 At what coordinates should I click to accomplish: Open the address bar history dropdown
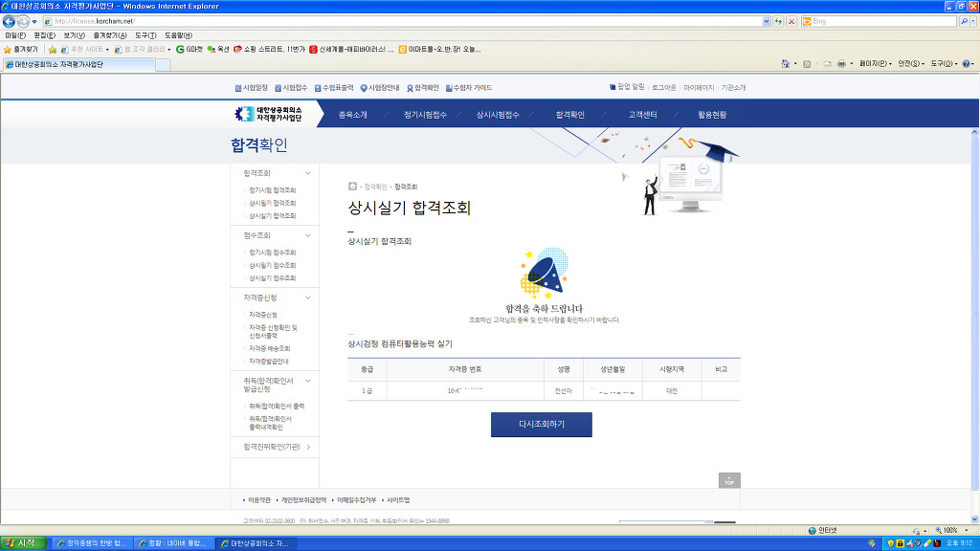coord(767,21)
